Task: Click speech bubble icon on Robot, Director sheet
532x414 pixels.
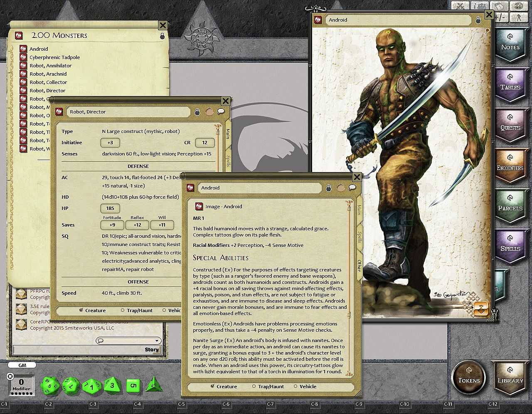Action: 221,111
